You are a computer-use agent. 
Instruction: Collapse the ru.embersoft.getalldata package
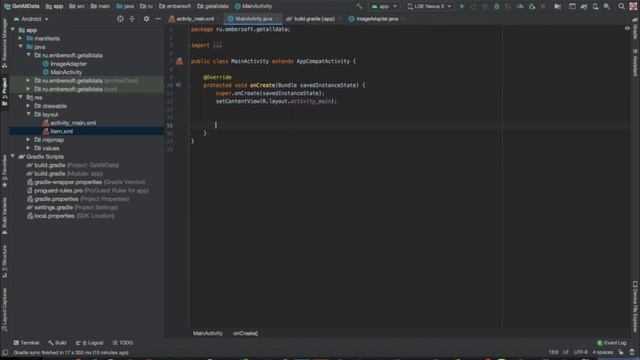point(29,55)
